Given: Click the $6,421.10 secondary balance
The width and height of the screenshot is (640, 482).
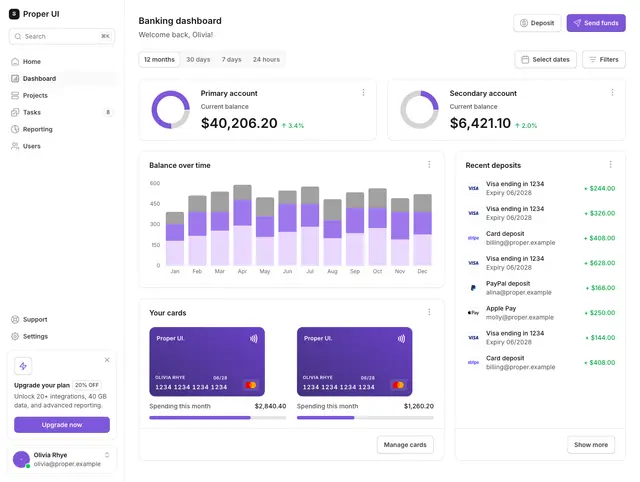Looking at the screenshot, I should coord(480,123).
